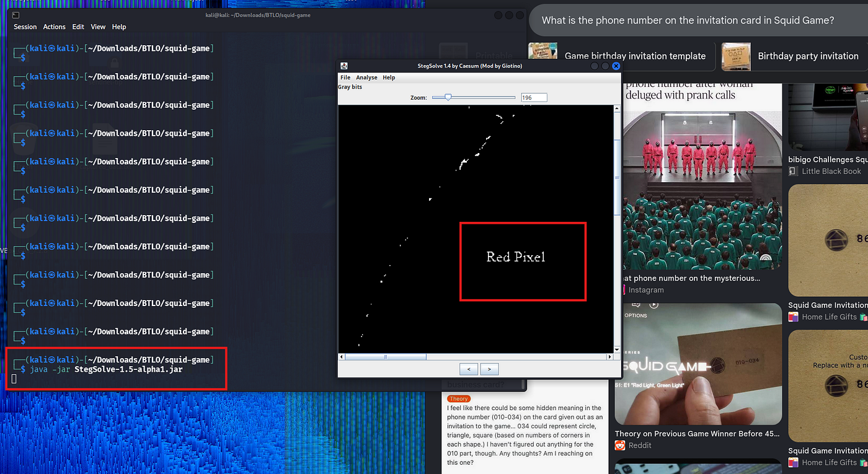Click the 'Instagram' source name
868x474 pixels.
pyautogui.click(x=646, y=290)
